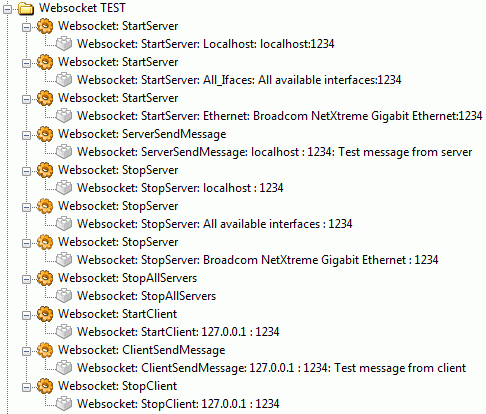Click block icon of StartServer Localhost entry
Screen dimensions: 486x414
(64, 44)
